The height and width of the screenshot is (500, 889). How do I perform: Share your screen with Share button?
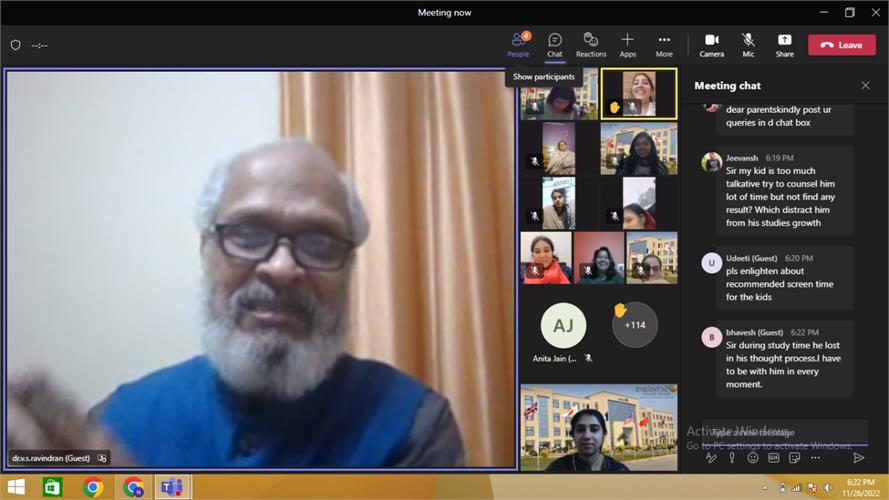click(x=785, y=44)
